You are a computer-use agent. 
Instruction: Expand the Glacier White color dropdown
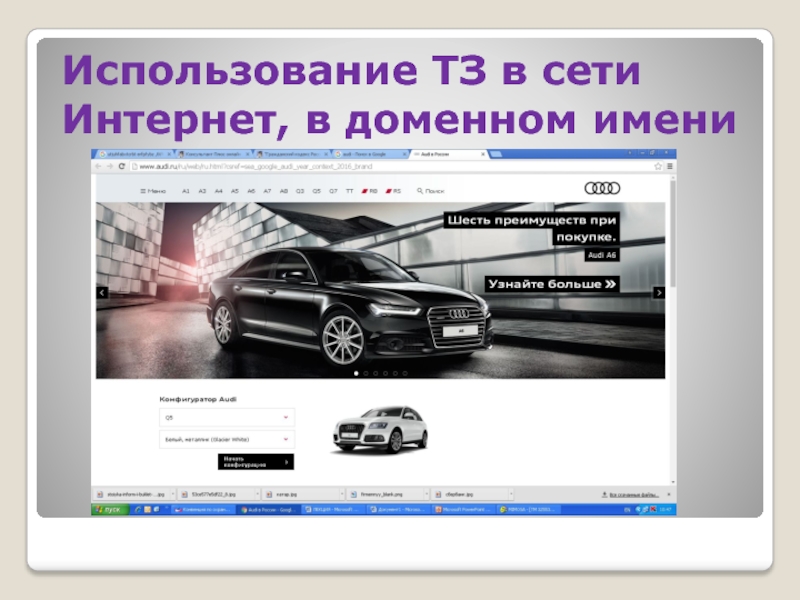tap(227, 439)
